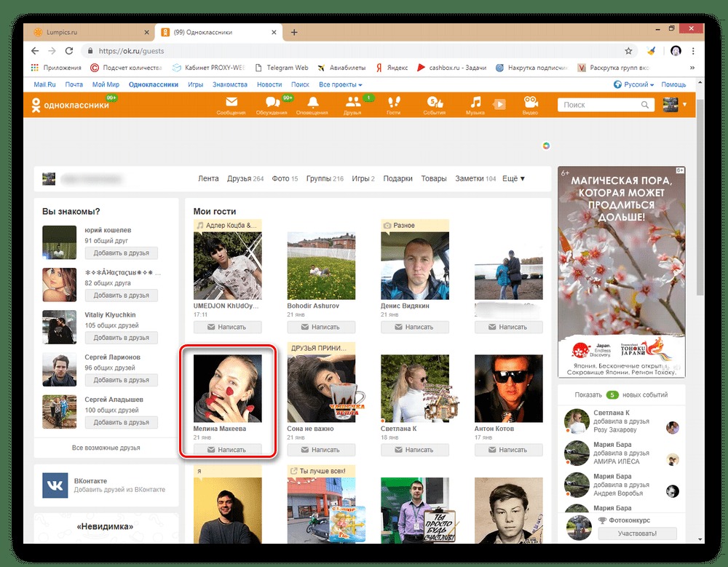Show more bookmarks with chevron
The height and width of the screenshot is (567, 728).
click(692, 68)
